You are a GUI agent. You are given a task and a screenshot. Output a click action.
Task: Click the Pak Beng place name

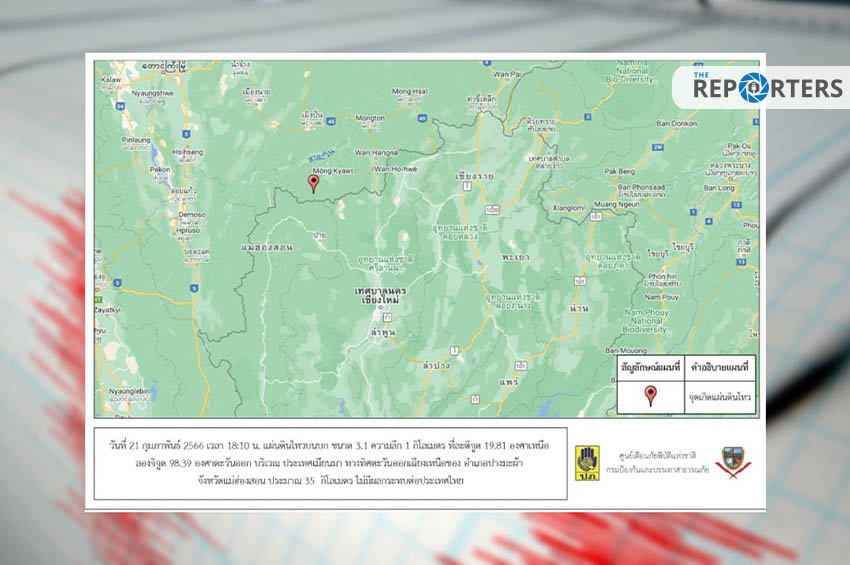point(621,172)
